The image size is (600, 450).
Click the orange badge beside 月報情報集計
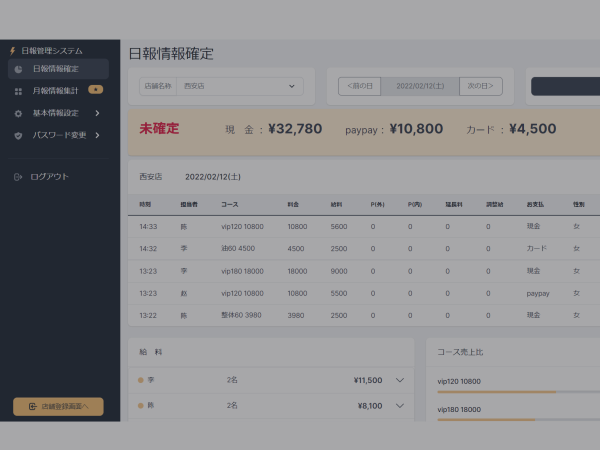tap(95, 90)
